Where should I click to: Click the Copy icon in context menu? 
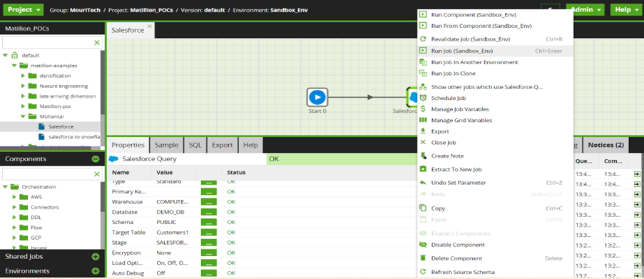423,208
